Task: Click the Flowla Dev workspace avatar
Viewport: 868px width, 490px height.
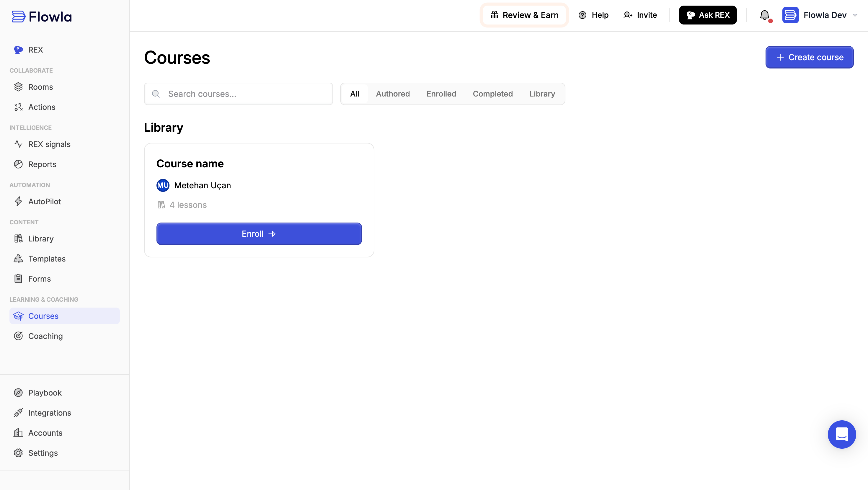Action: (790, 15)
